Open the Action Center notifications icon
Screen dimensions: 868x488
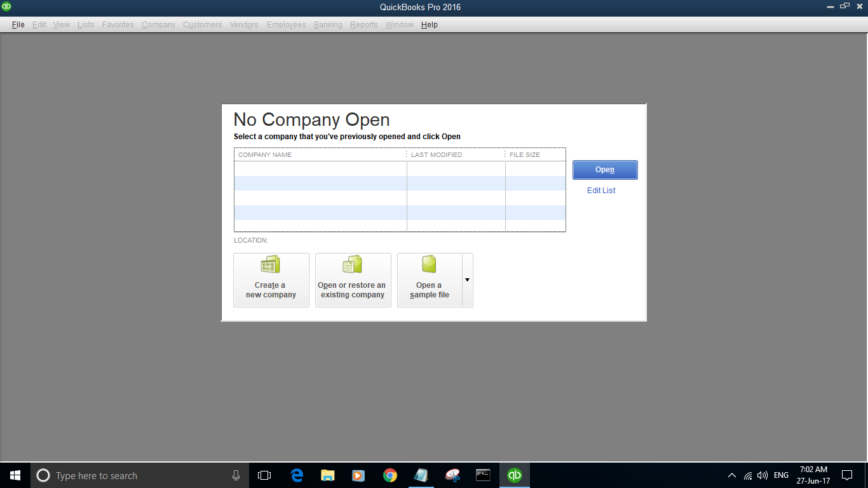(x=847, y=475)
